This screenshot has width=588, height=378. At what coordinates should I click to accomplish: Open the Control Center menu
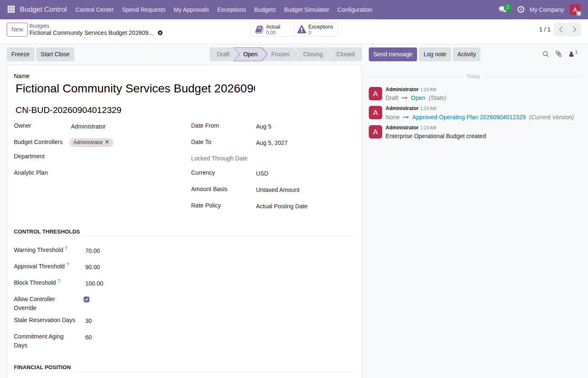(94, 10)
